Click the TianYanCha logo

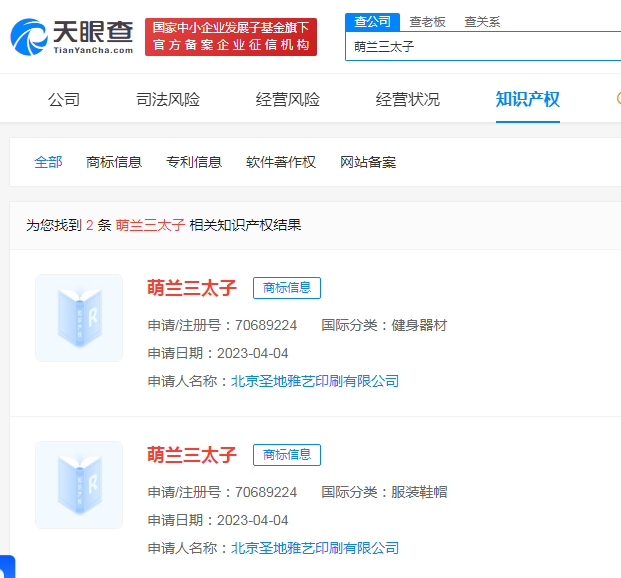(72, 37)
